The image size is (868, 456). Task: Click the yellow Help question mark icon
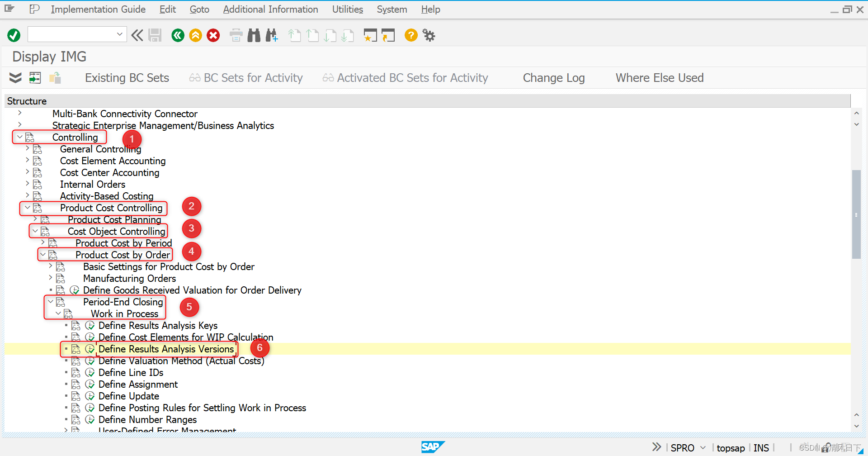click(x=411, y=35)
